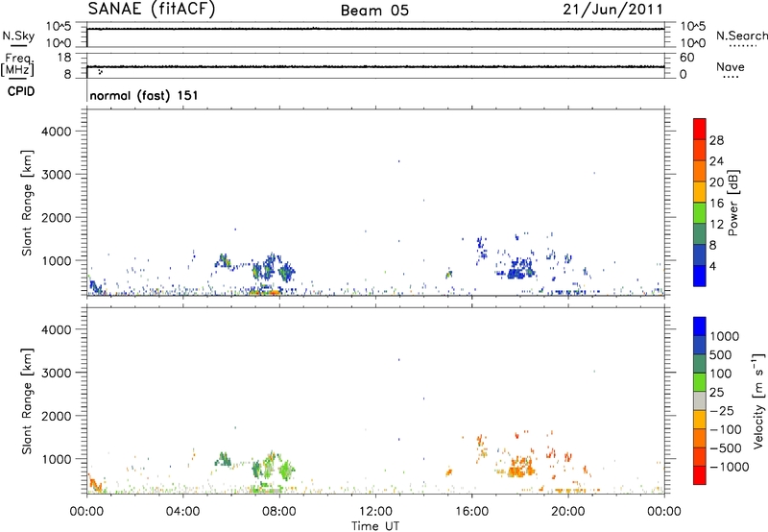Screen dimensions: 768x532
Task: Click the 04:00 time tick label
Action: pyautogui.click(x=183, y=512)
